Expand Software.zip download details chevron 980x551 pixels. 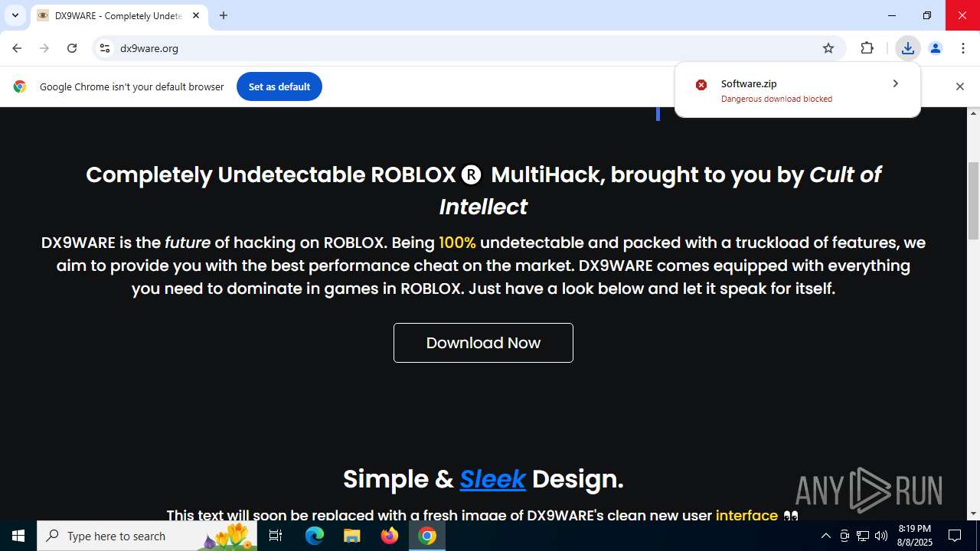(x=895, y=83)
